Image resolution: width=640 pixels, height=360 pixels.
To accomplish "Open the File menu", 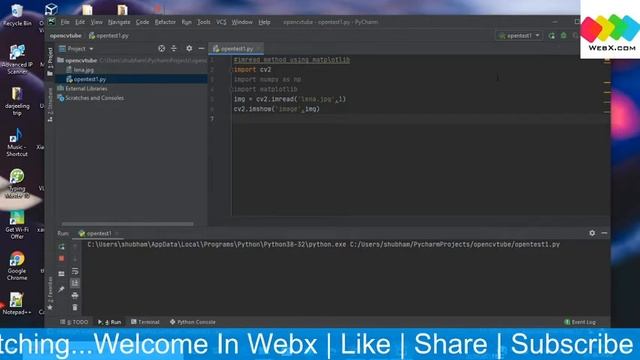I will 65,22.
